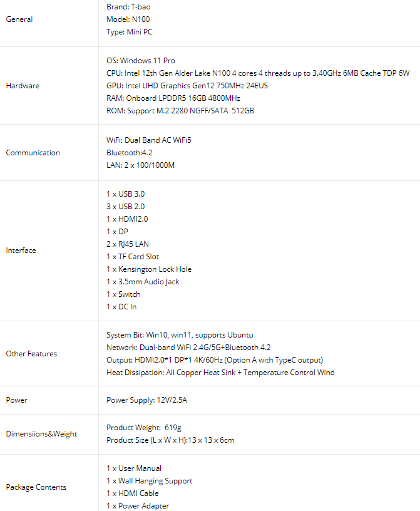Click the OS: Windows 11 Pro line
The width and height of the screenshot is (420, 511).
tap(140, 61)
